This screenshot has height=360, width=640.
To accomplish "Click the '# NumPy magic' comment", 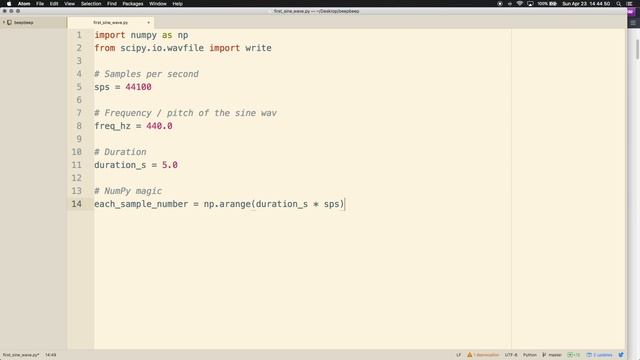I will point(128,191).
